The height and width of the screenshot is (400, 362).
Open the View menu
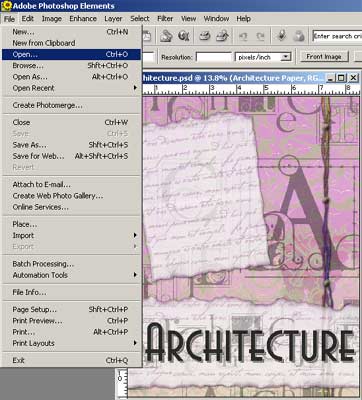[x=188, y=19]
